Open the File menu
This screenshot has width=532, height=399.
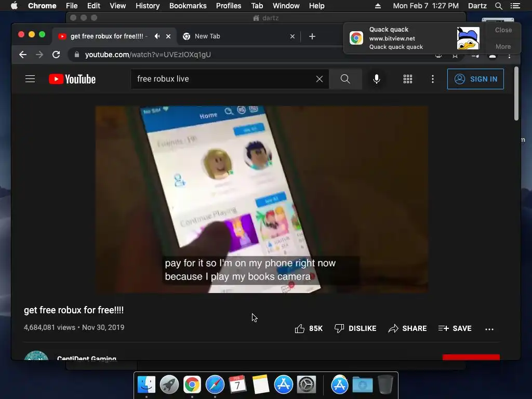coord(72,6)
